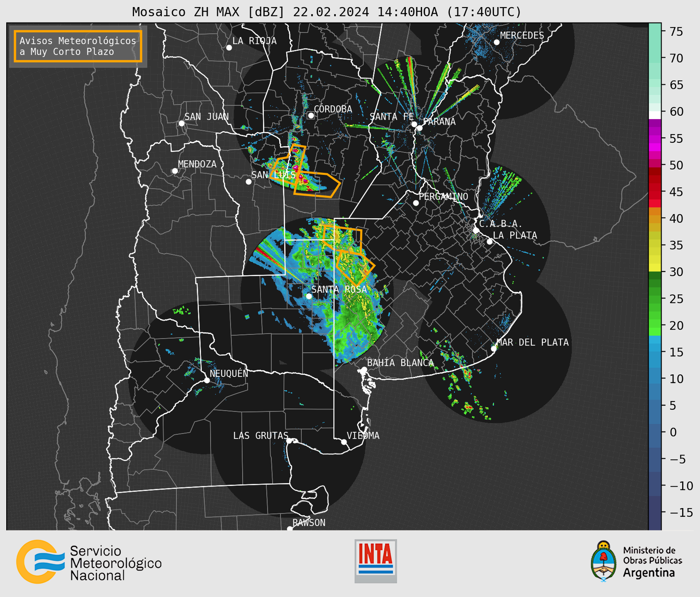Viewport: 700px width, 597px height.
Task: Click the SAN LUIS city label
Action: [x=273, y=175]
